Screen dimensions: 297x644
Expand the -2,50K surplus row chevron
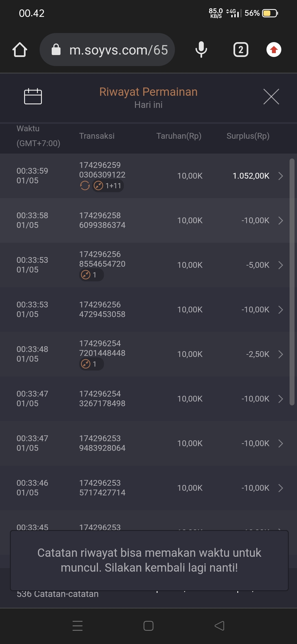[280, 354]
